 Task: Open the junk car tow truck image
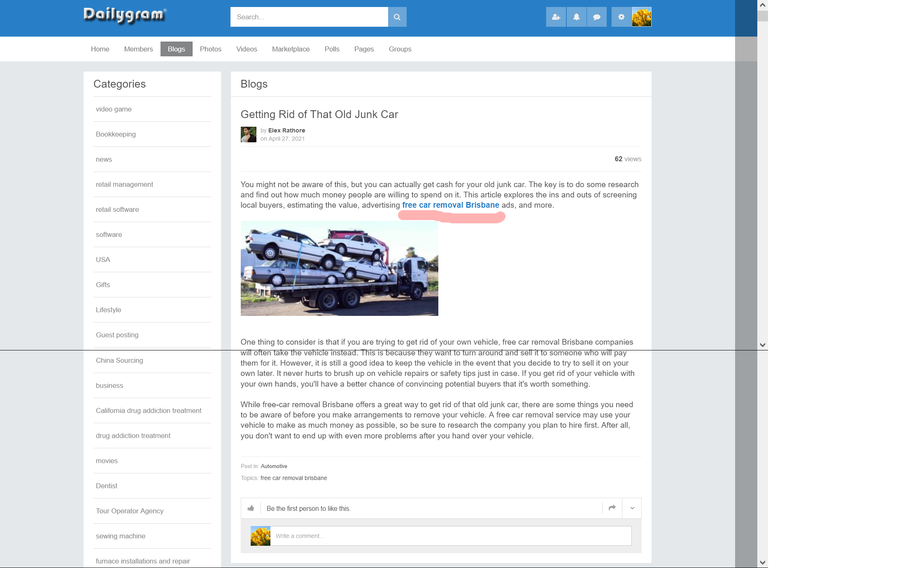click(339, 268)
